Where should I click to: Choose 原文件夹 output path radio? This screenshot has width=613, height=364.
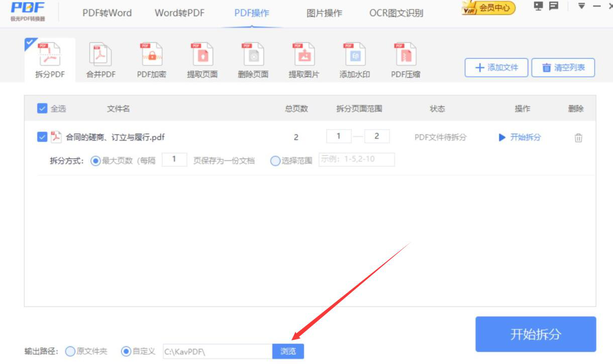point(70,351)
